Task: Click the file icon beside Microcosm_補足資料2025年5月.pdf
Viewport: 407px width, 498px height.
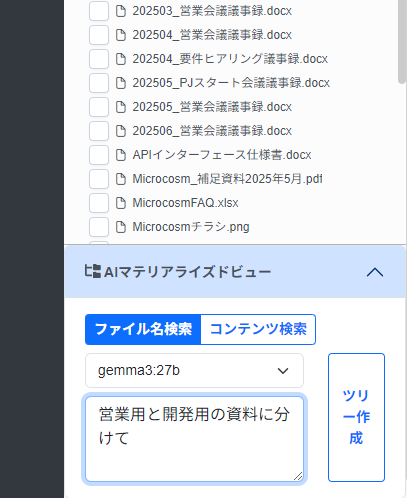Action: click(120, 179)
